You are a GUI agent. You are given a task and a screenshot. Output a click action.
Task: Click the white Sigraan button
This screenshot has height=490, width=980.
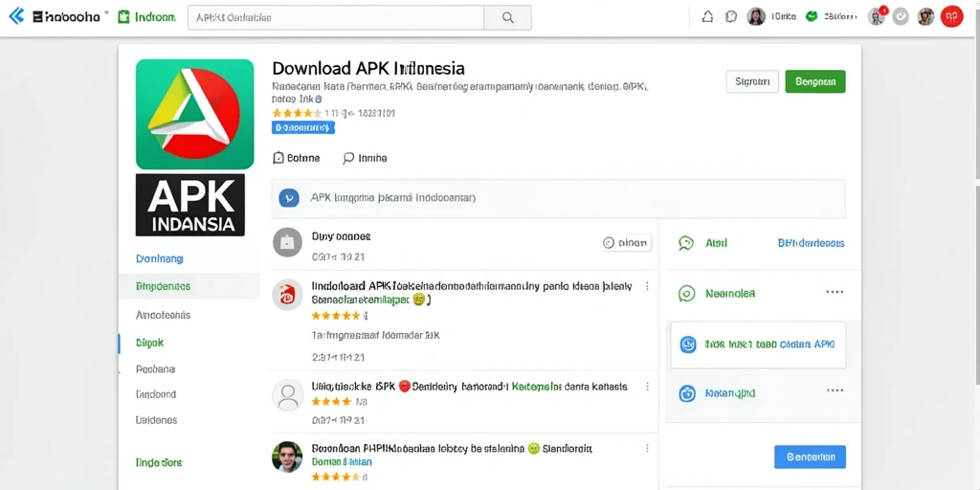pyautogui.click(x=752, y=82)
